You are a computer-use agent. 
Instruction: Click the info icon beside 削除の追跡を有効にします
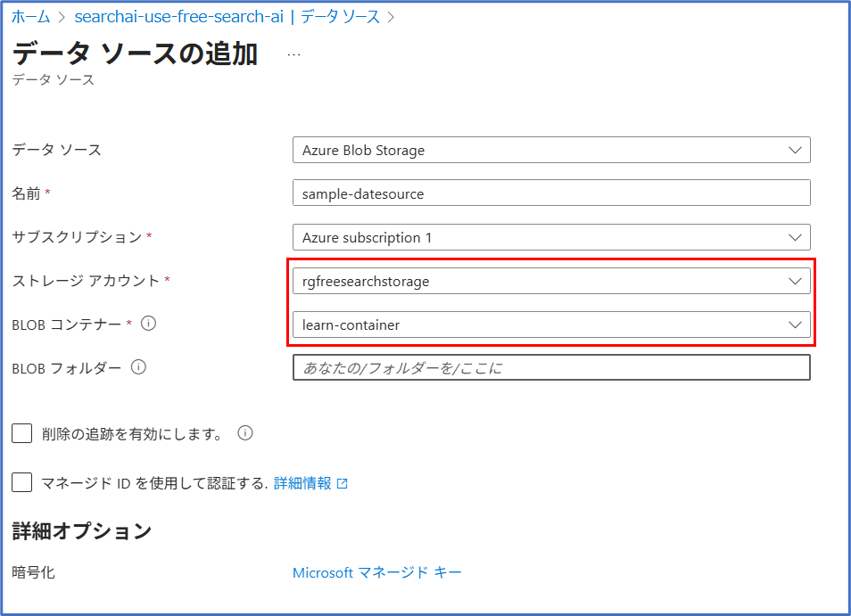[x=245, y=433]
